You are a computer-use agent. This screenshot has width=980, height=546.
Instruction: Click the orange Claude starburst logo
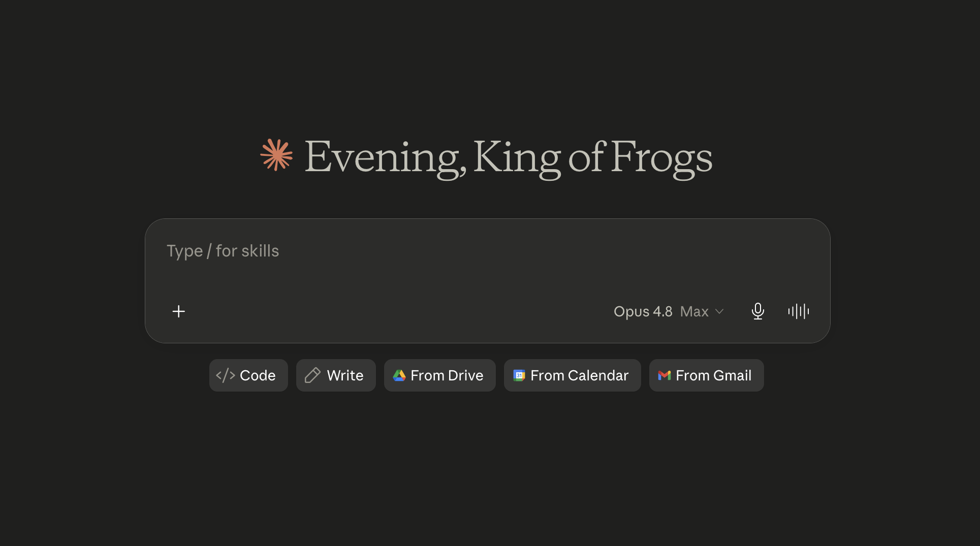point(276,155)
